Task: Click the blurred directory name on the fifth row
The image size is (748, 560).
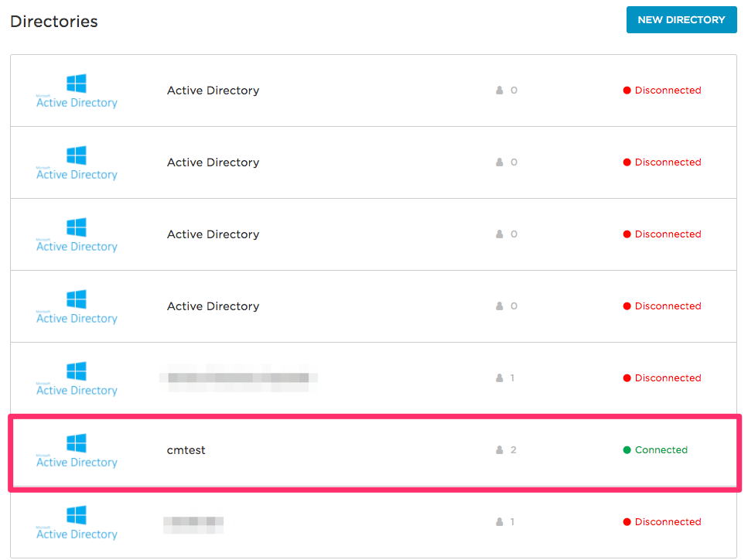Action: tap(240, 378)
